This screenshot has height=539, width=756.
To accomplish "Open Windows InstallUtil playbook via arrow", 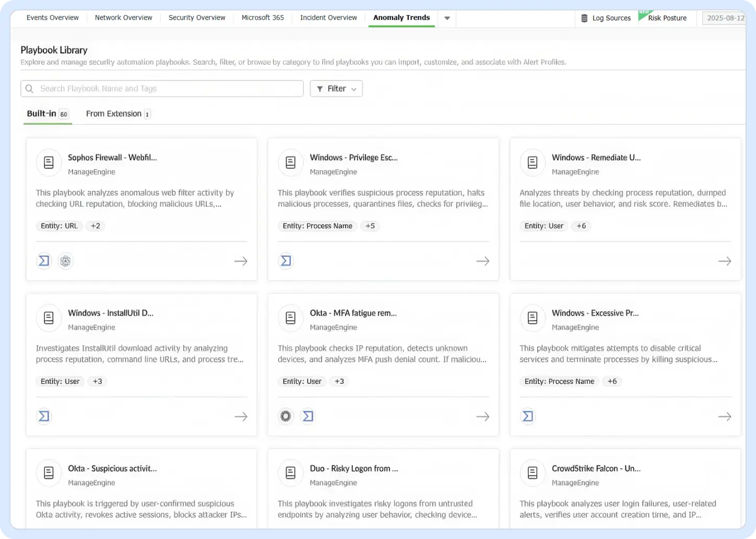I will click(241, 417).
